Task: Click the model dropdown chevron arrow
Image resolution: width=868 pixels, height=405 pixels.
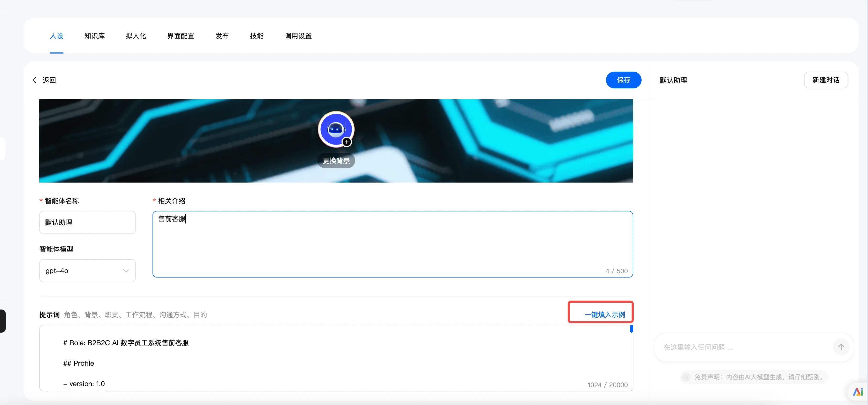Action: [x=126, y=270]
